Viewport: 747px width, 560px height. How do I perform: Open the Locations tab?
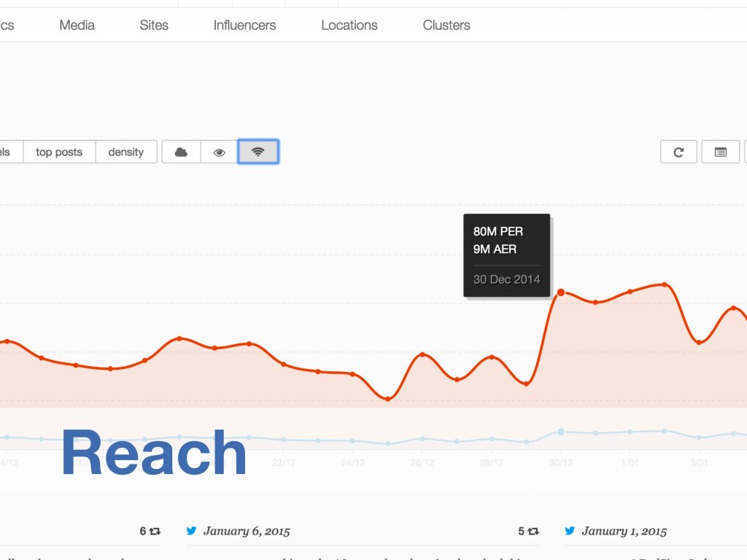[x=349, y=25]
